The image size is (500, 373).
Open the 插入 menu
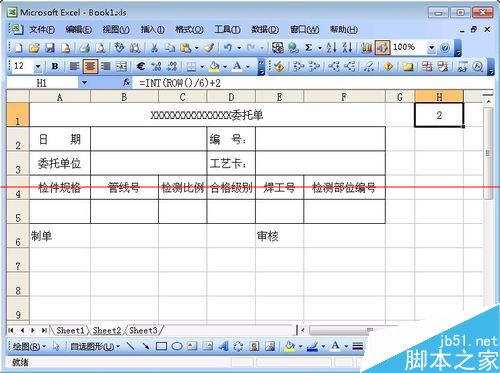[152, 30]
